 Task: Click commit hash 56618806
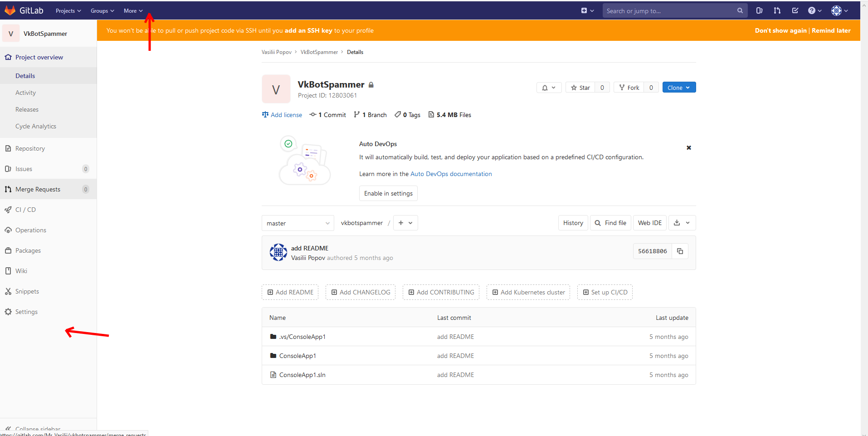point(653,251)
